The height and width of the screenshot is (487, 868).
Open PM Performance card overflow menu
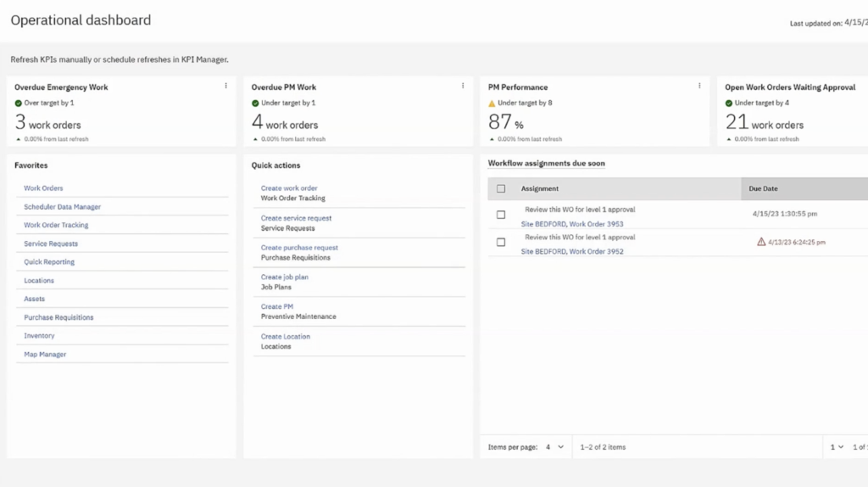(699, 86)
